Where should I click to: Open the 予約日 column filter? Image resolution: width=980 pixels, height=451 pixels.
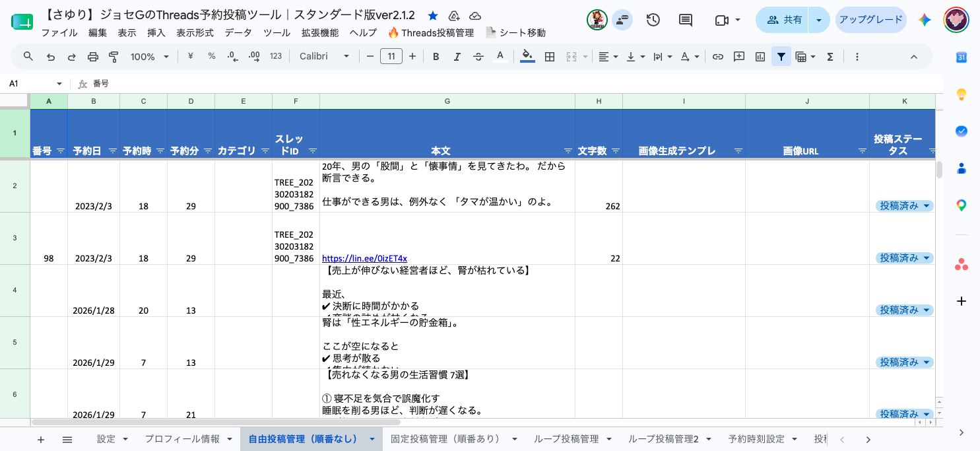click(x=113, y=151)
